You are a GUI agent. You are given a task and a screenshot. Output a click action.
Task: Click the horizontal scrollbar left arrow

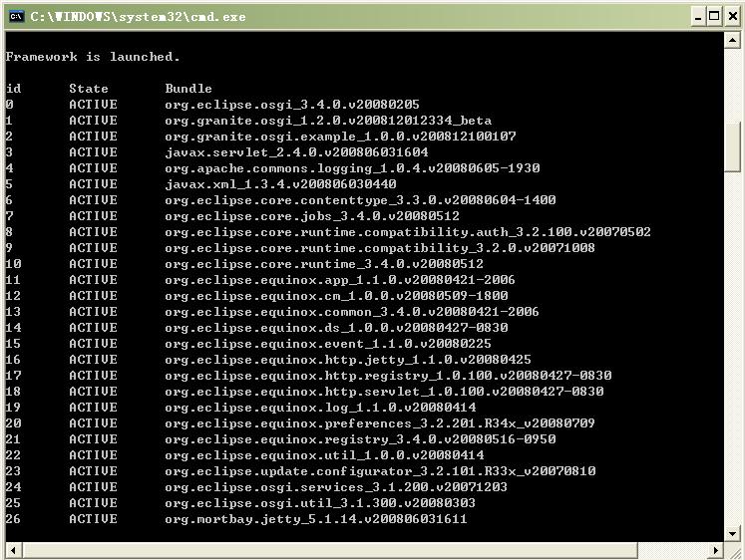click(x=13, y=550)
